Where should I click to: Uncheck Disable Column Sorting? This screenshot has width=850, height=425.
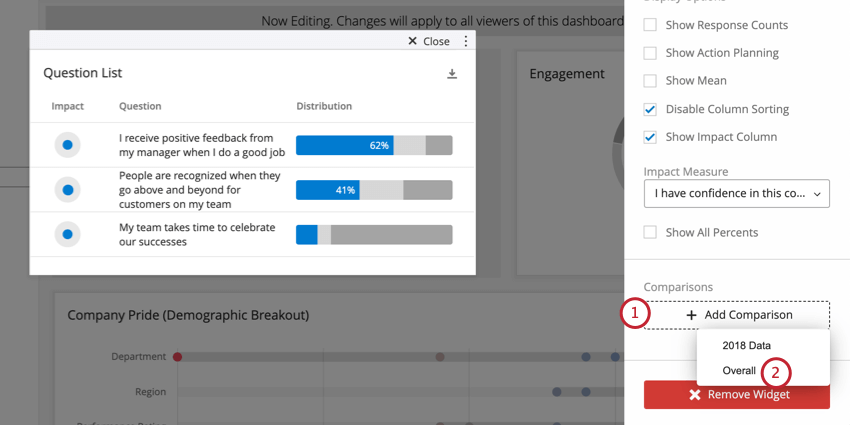click(x=650, y=109)
